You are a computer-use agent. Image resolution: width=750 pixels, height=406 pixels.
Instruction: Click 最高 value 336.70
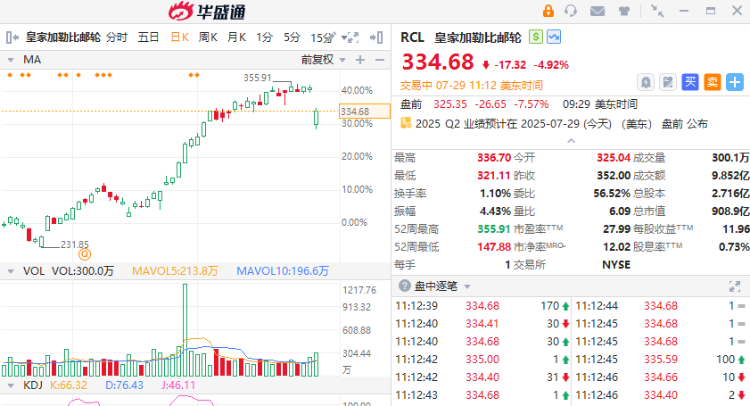pyautogui.click(x=494, y=157)
